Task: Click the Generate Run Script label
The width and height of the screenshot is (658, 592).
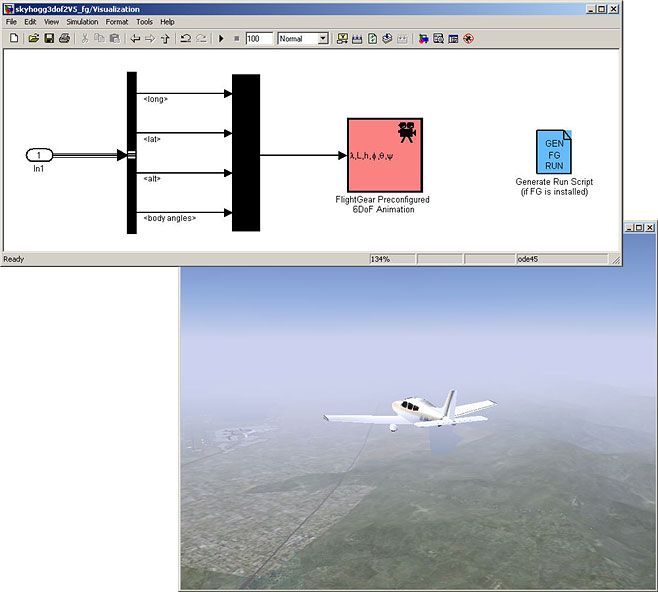Action: coord(554,187)
